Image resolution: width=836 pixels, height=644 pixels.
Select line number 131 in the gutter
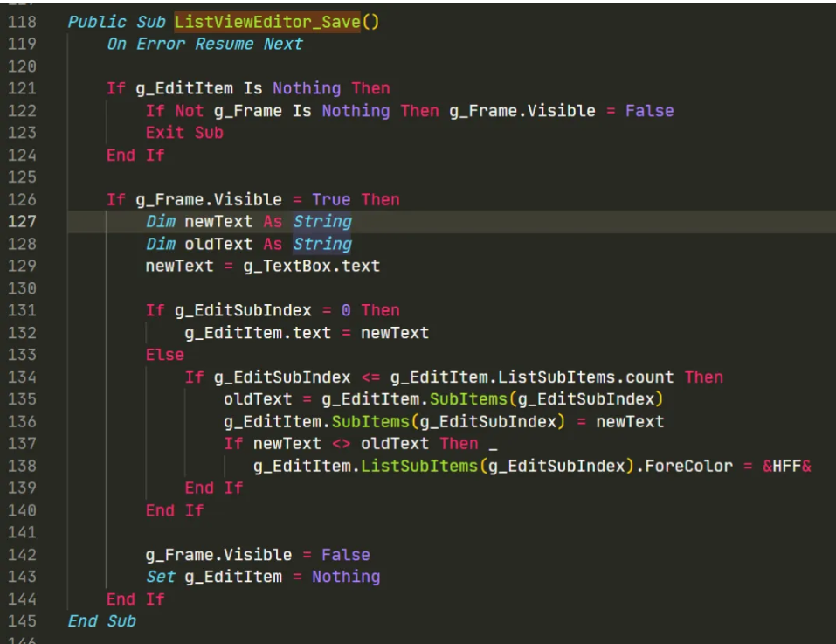pyautogui.click(x=22, y=310)
